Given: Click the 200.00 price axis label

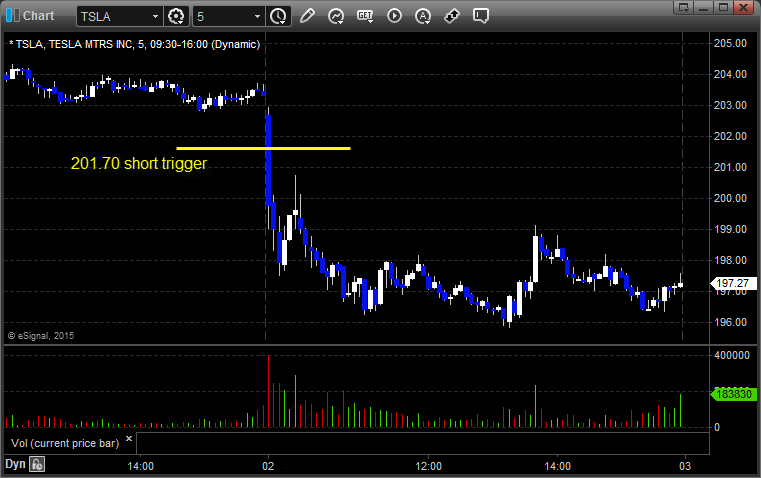Looking at the screenshot, I should pos(730,198).
